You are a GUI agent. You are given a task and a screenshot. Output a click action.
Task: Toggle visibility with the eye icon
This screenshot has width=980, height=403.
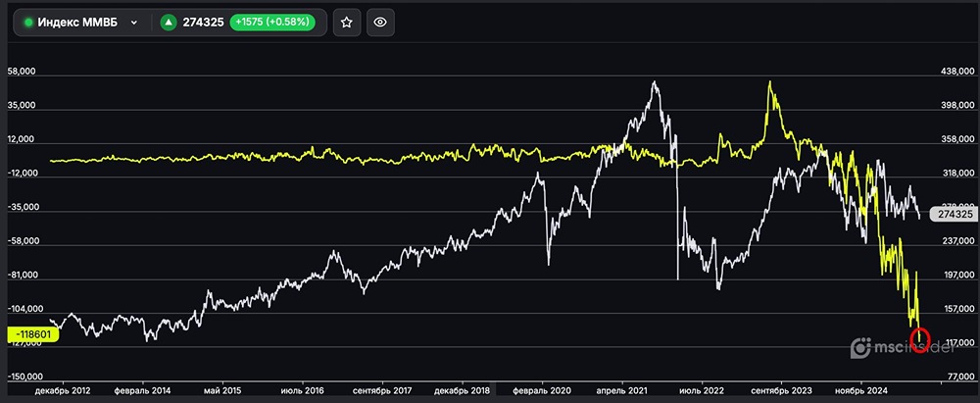[x=380, y=23]
